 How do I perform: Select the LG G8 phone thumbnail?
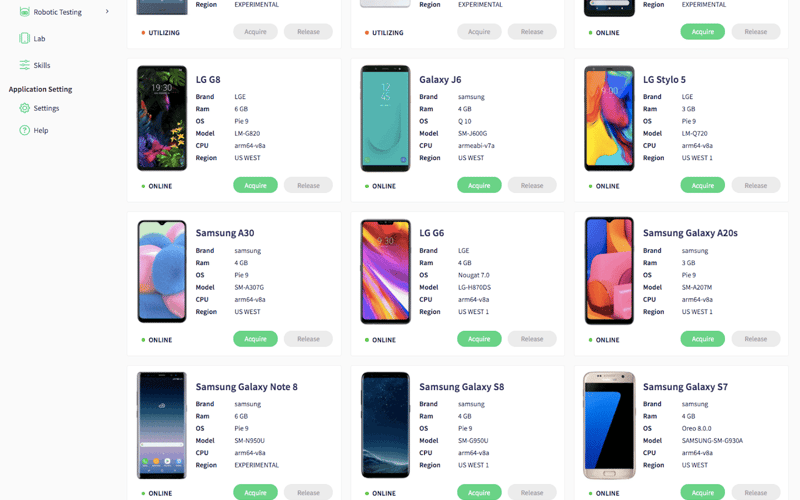click(162, 118)
